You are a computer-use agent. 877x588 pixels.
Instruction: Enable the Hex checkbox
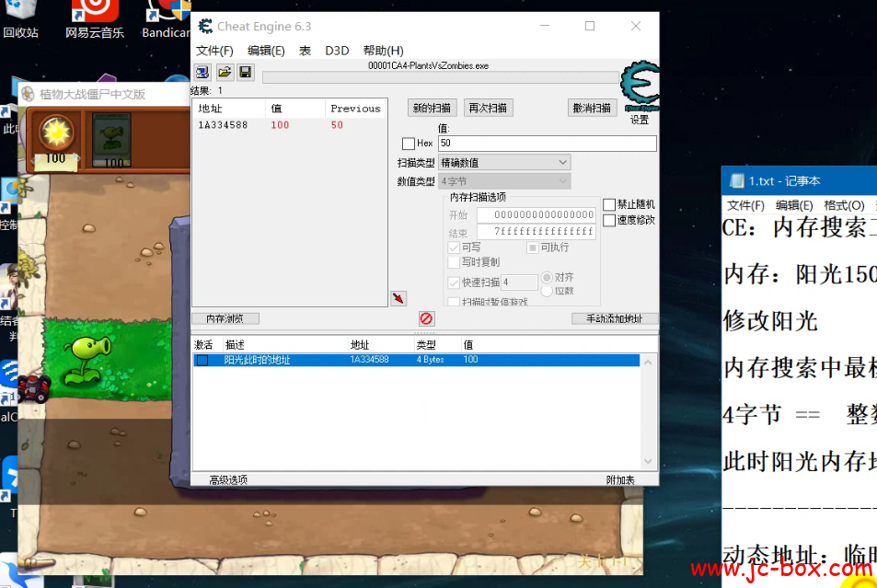[x=409, y=144]
